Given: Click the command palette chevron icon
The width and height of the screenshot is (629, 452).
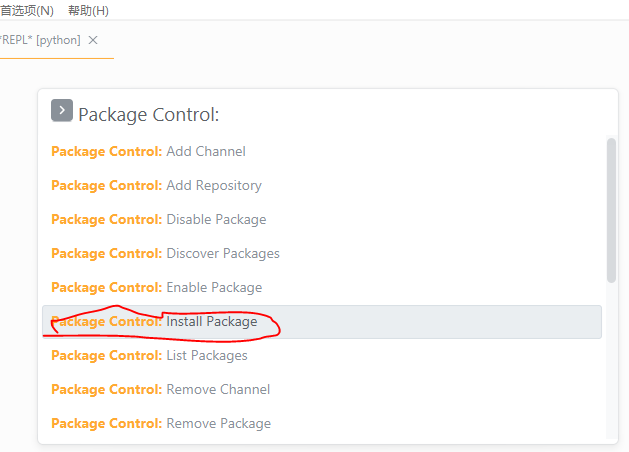Looking at the screenshot, I should coord(61,111).
